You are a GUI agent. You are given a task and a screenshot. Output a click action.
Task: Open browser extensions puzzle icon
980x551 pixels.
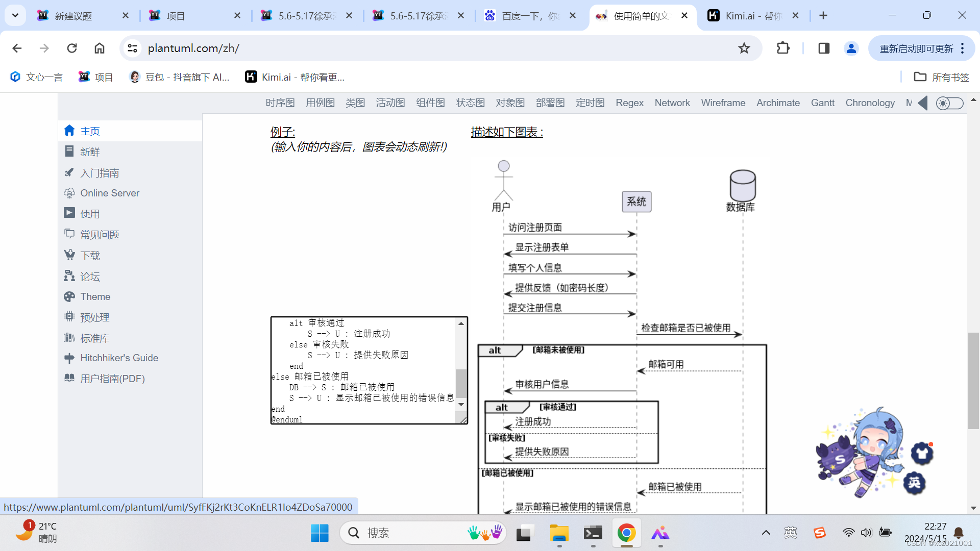tap(782, 48)
